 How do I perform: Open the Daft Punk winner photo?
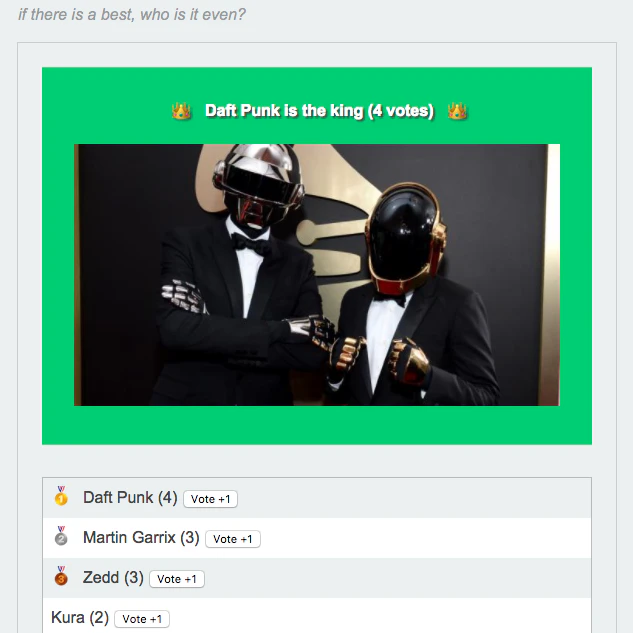(x=317, y=275)
